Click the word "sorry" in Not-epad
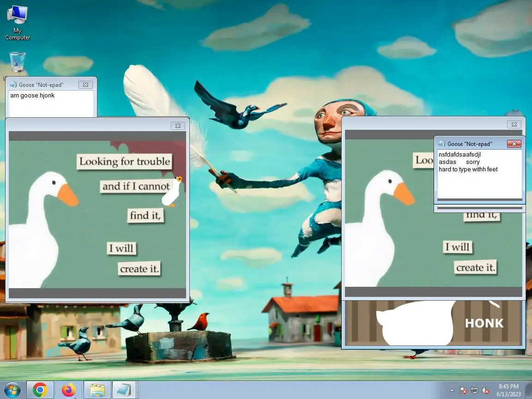 point(472,162)
